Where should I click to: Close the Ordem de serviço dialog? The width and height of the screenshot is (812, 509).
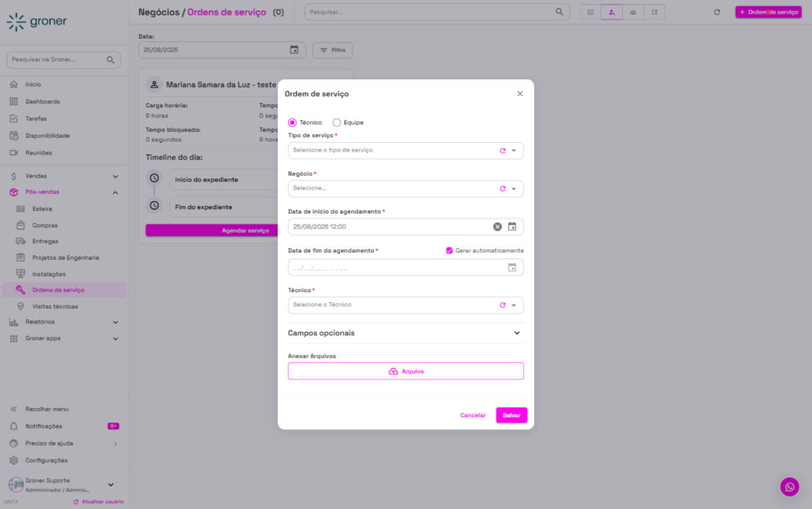[520, 93]
